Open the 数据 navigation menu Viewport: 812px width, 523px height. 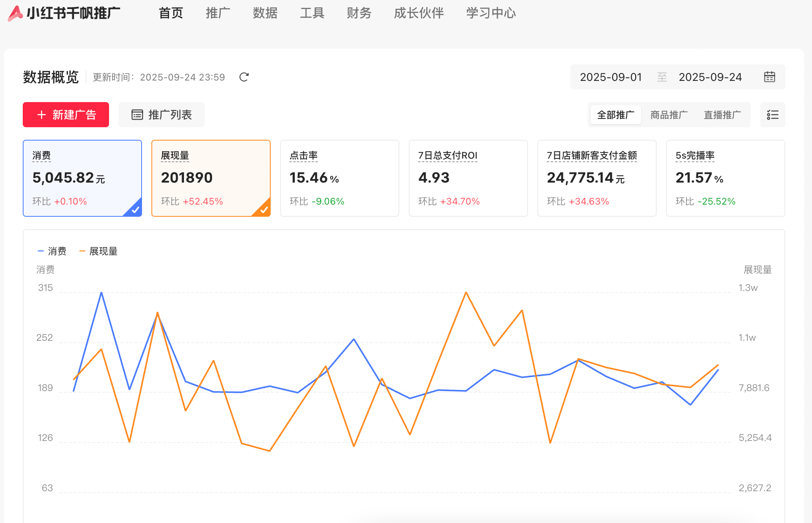265,13
